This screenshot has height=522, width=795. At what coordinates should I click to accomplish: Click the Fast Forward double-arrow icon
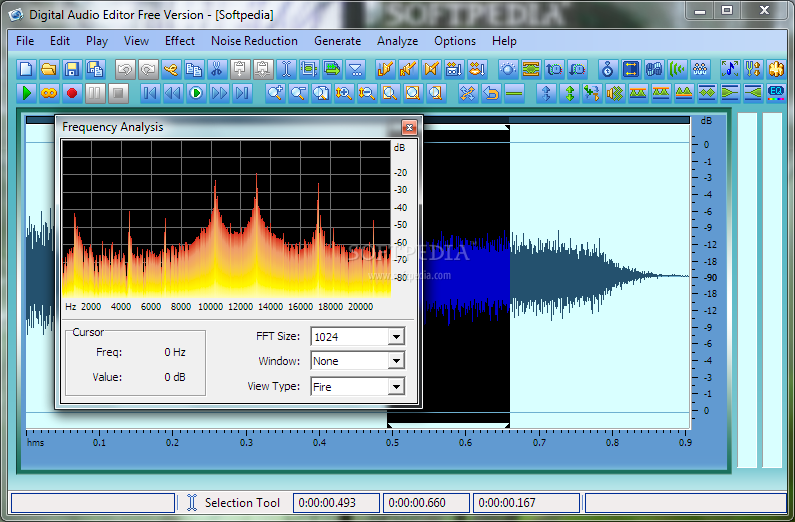[220, 93]
